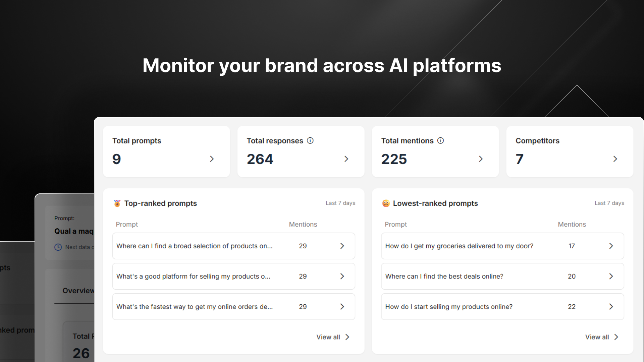Click the medal icon next to Top-ranked prompts

(117, 203)
